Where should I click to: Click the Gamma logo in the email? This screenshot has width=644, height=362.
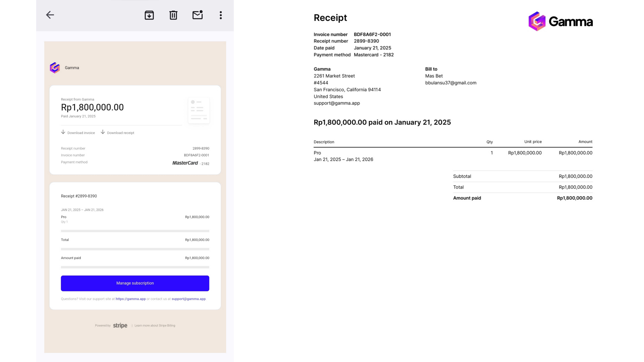click(x=55, y=68)
